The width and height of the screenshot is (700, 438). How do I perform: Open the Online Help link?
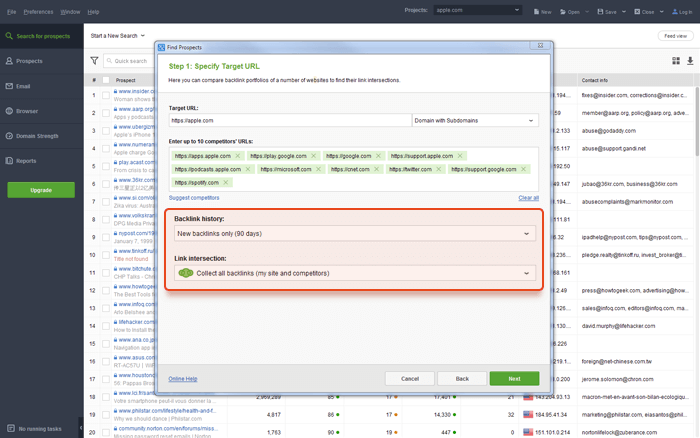(x=183, y=379)
